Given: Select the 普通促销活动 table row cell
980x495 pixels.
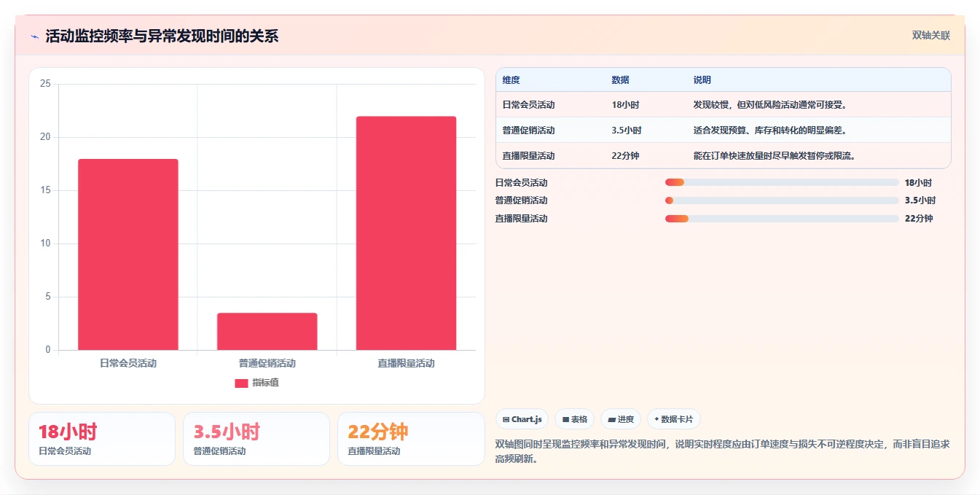Looking at the screenshot, I should point(528,130).
